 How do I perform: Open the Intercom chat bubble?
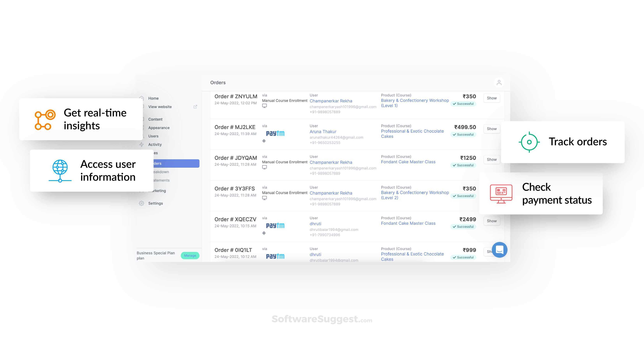(499, 250)
